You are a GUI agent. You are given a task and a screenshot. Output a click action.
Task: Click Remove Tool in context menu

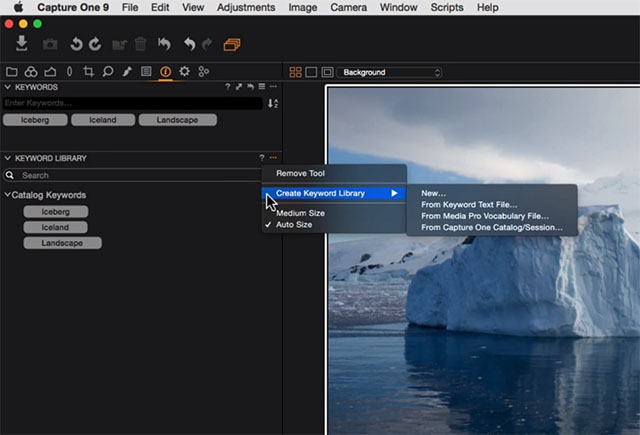pyautogui.click(x=300, y=173)
